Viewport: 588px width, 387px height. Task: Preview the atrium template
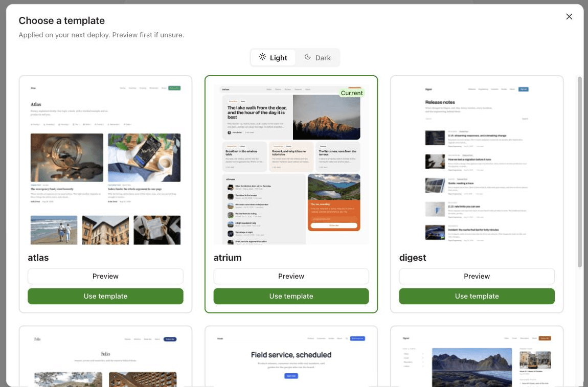tap(291, 276)
